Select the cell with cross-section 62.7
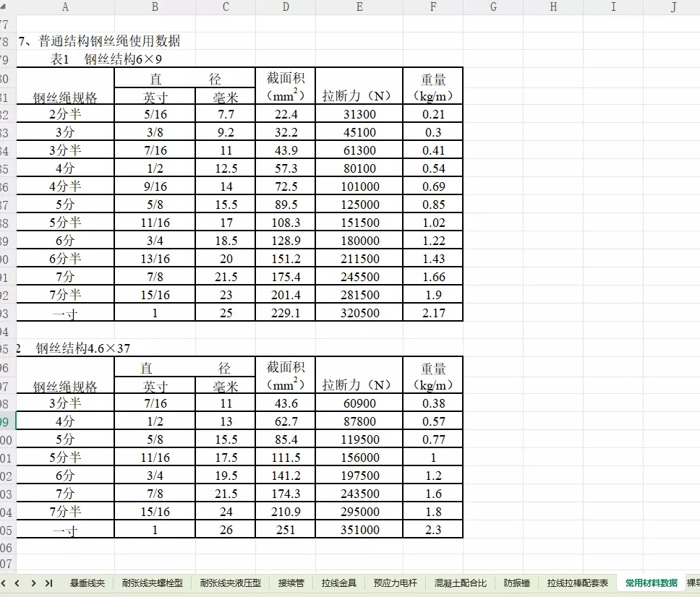The height and width of the screenshot is (597, 700). [x=286, y=421]
